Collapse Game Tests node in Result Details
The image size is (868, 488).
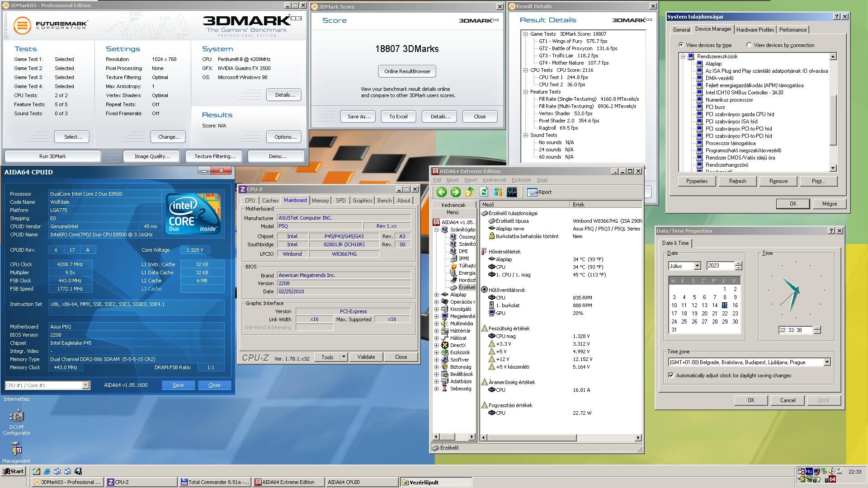pos(526,34)
